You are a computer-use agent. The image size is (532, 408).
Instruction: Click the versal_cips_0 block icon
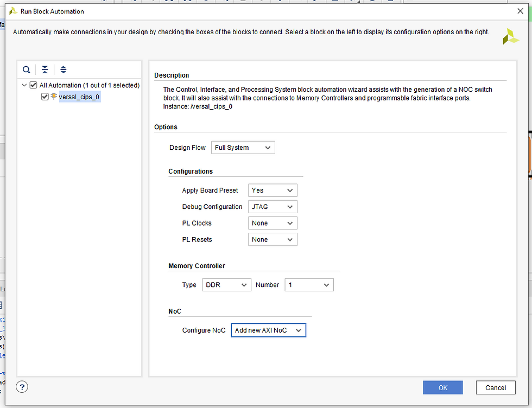point(54,97)
